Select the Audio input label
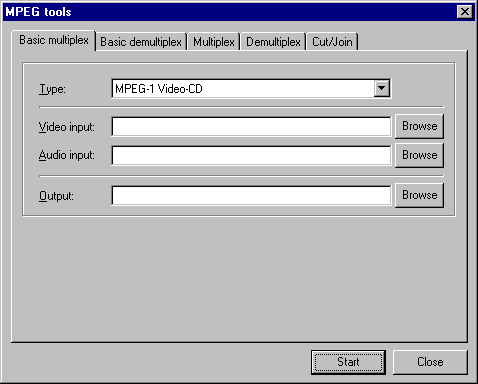Image resolution: width=478 pixels, height=384 pixels. tap(67, 155)
